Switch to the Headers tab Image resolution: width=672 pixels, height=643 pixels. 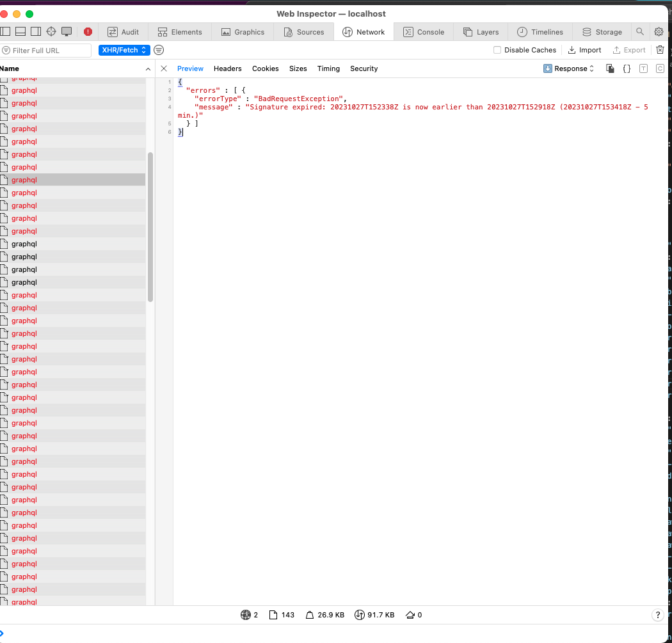227,68
